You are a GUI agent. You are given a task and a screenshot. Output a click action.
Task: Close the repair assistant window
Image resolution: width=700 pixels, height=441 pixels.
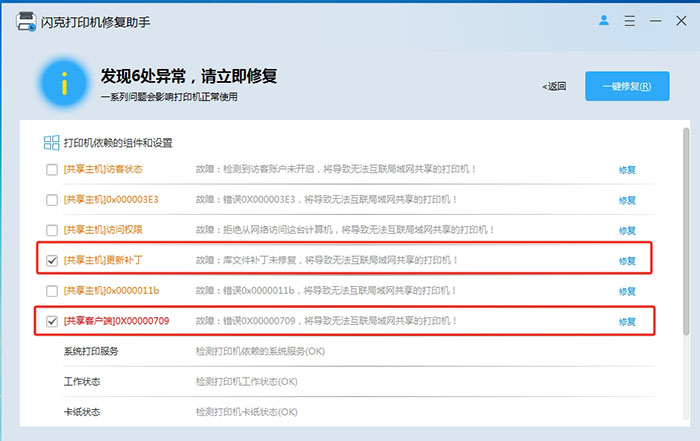point(681,21)
